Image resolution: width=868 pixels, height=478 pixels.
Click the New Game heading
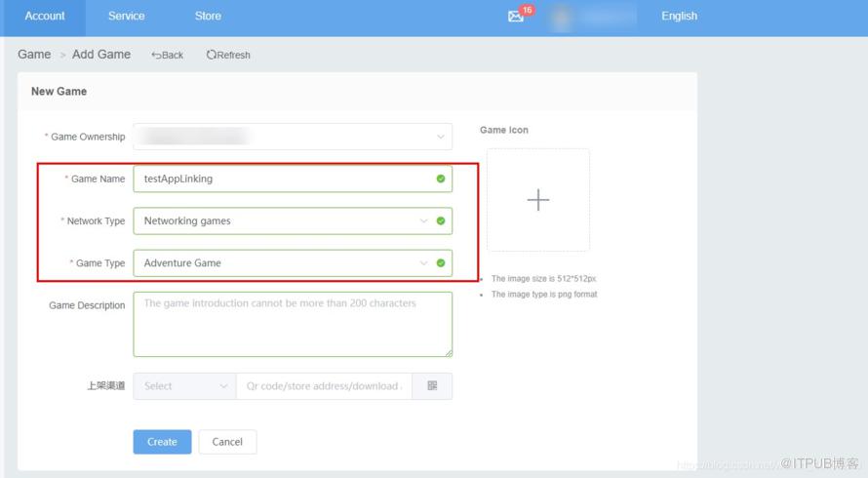(x=59, y=92)
